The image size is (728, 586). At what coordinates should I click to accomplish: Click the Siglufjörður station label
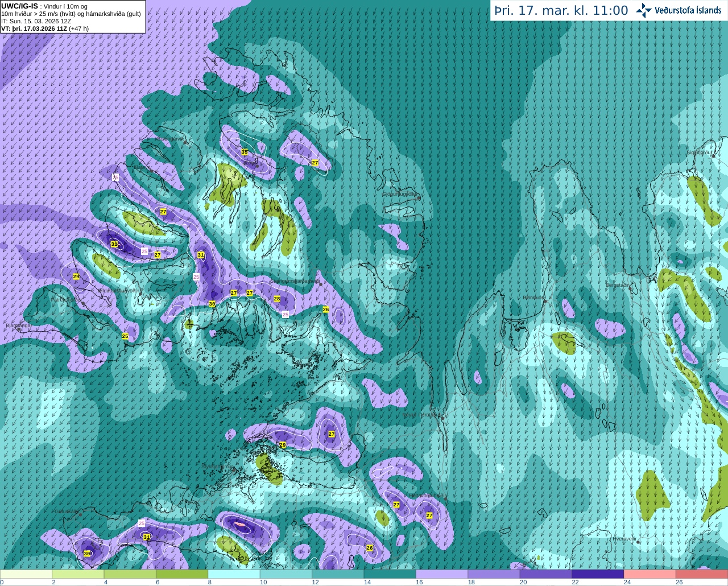(700, 152)
